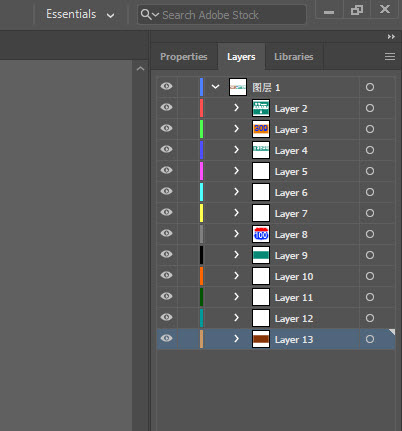Click the Layer 2 color bar
Screen dimensions: 402x431
pos(201,108)
